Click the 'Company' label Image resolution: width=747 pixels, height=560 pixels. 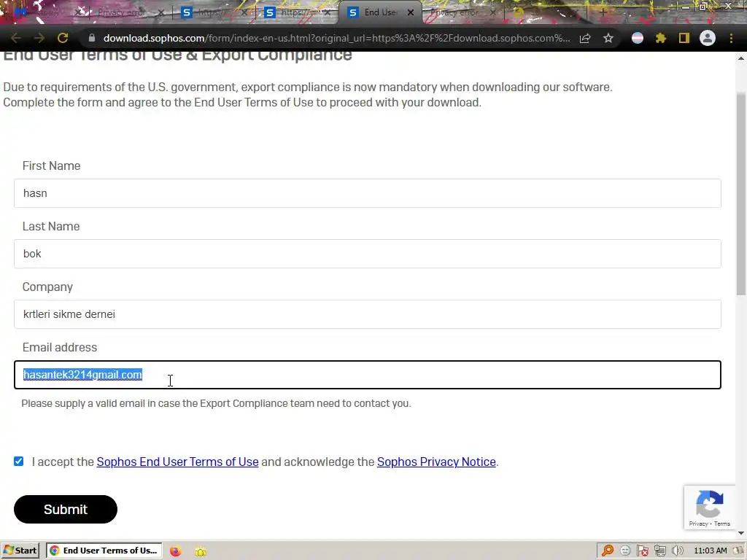pyautogui.click(x=47, y=287)
